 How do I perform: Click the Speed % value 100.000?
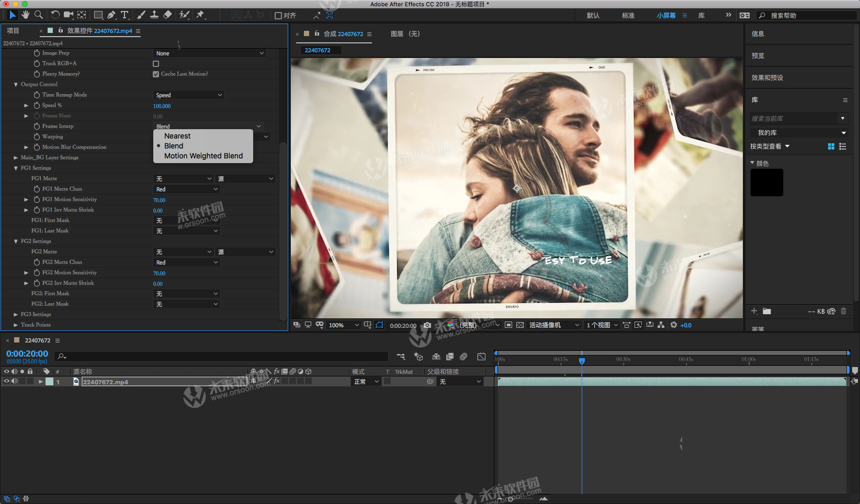[162, 106]
